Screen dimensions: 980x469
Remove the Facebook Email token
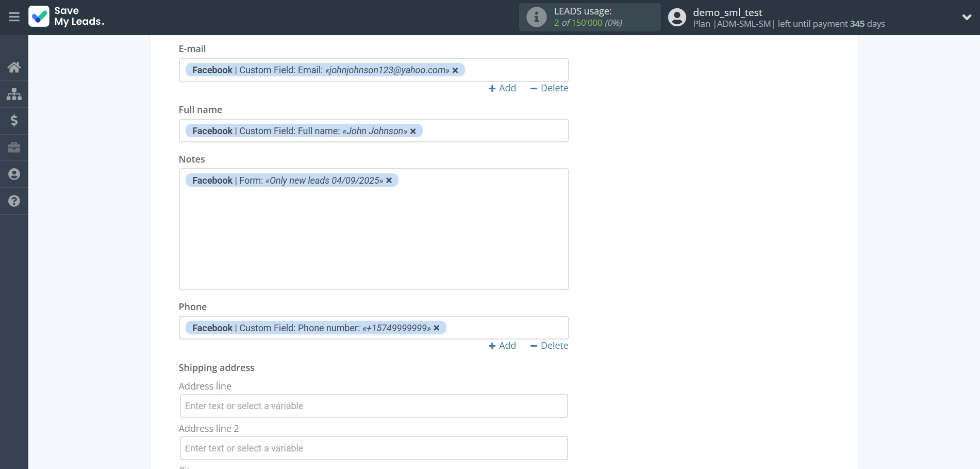455,70
